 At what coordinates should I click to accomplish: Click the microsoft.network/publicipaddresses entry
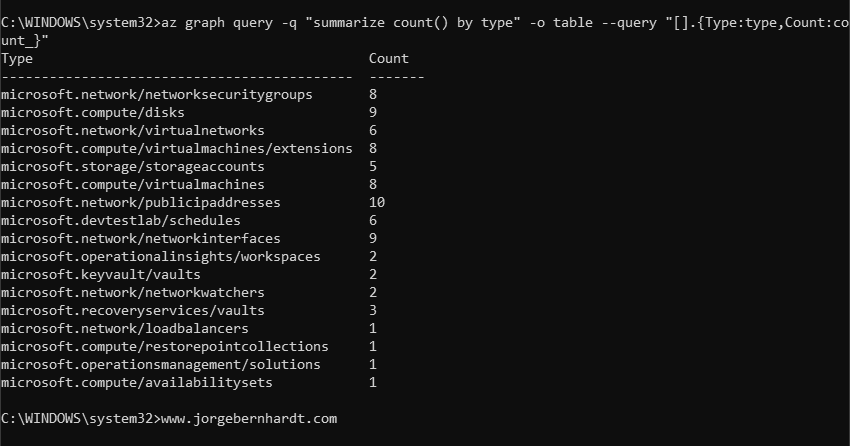[140, 203]
